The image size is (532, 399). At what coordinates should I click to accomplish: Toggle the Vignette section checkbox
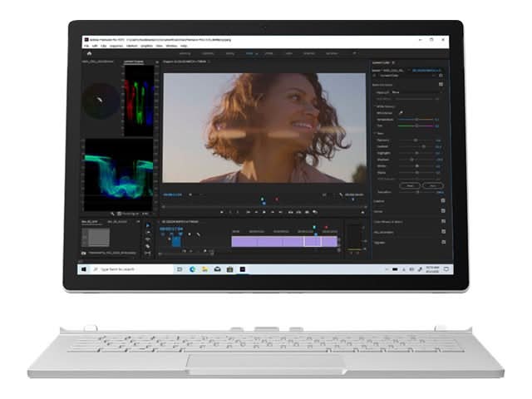(442, 243)
